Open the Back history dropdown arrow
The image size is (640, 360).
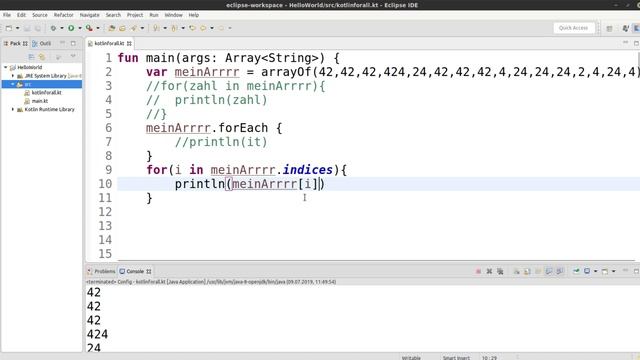(x=212, y=28)
